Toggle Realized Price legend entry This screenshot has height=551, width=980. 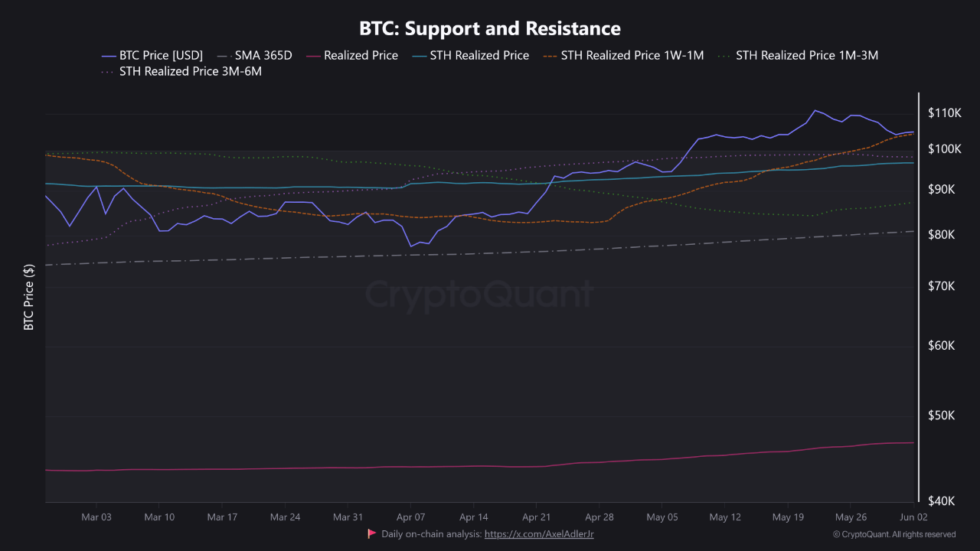(361, 55)
